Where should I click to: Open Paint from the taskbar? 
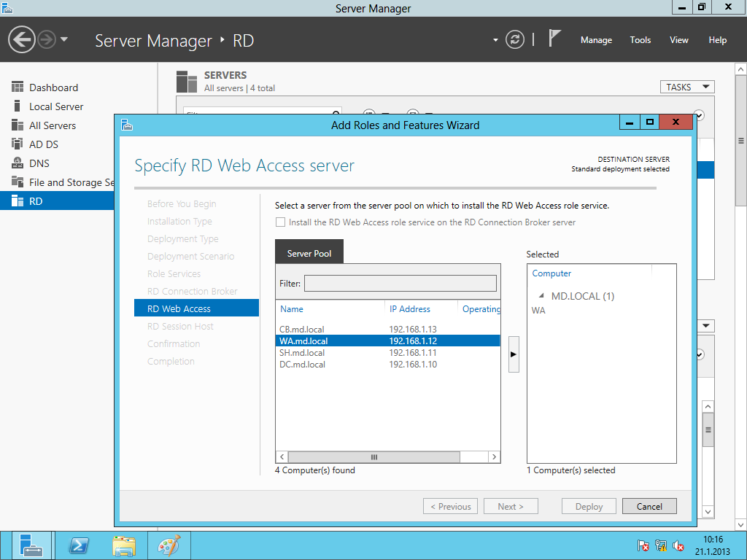(169, 545)
